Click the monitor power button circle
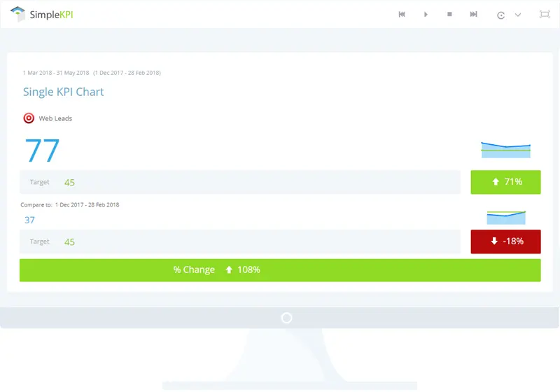560x392 pixels. (286, 318)
